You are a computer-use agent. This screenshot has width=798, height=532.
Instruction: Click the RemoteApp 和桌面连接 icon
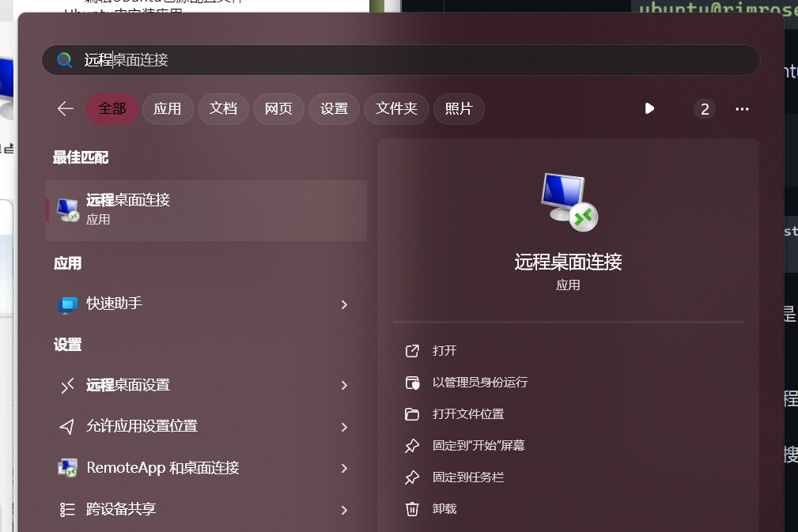coord(67,468)
